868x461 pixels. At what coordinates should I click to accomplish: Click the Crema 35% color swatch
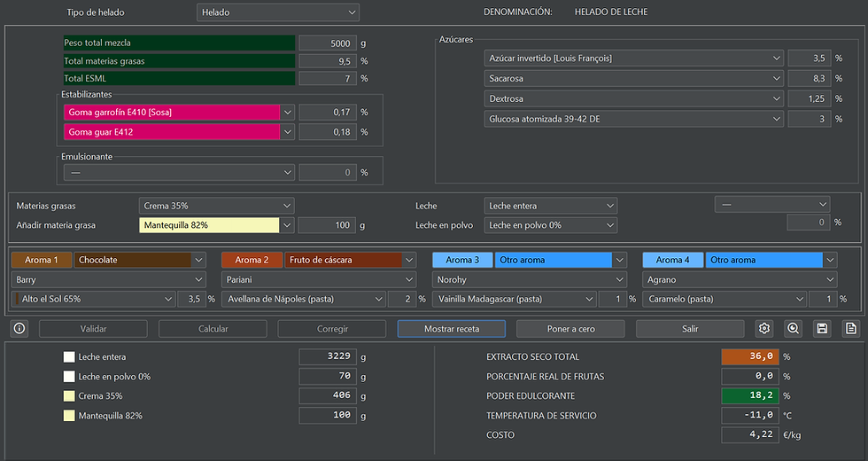pyautogui.click(x=69, y=395)
